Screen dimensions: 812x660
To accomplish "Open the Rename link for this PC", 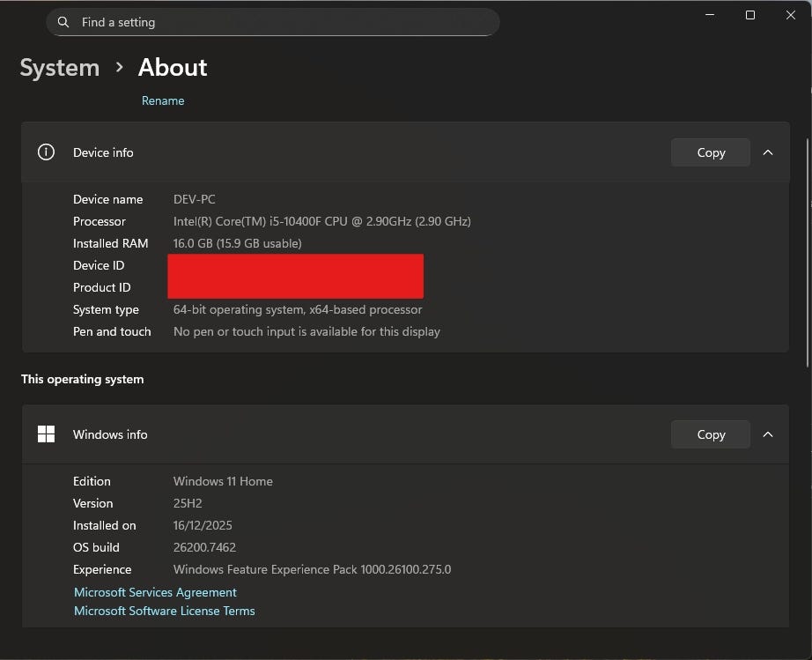I will tap(163, 100).
